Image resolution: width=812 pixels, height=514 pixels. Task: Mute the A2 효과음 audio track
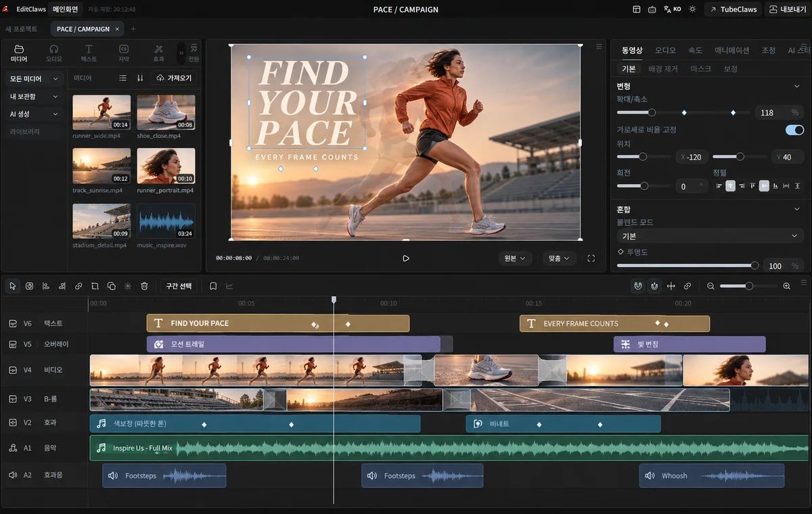click(13, 475)
